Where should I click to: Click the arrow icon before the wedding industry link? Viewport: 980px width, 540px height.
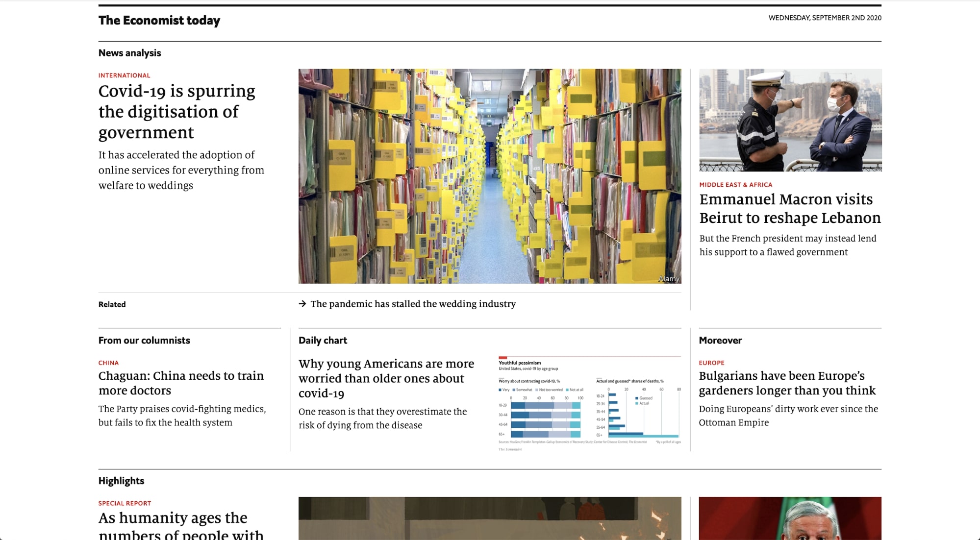click(x=302, y=304)
